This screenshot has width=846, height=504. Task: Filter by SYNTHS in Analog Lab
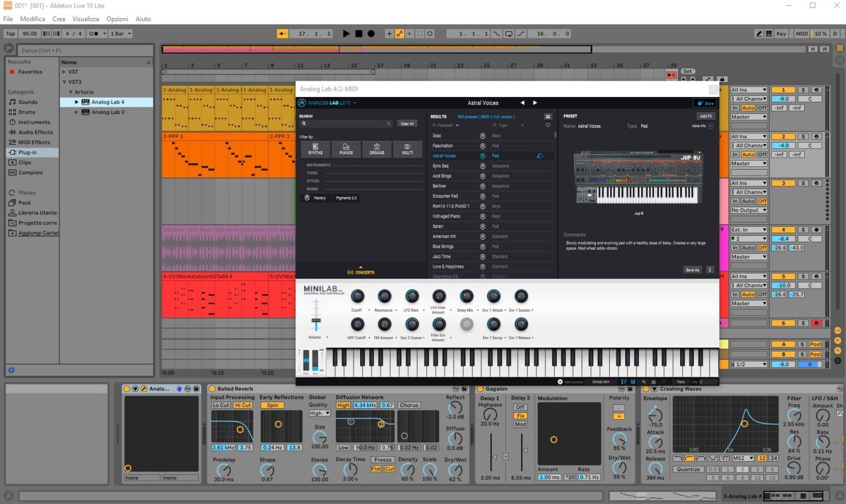[x=316, y=149]
